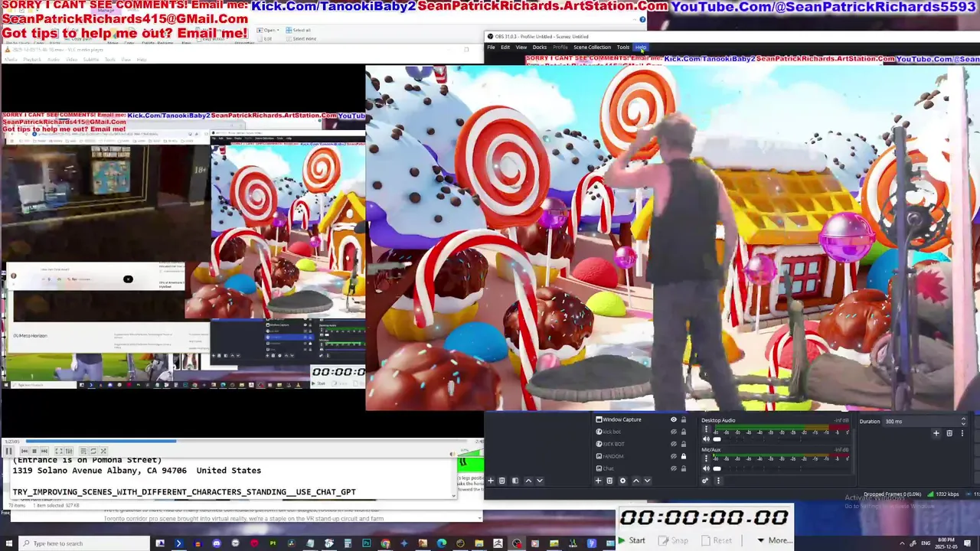Open stopwatch More options
This screenshot has width=980, height=551.
tap(775, 540)
